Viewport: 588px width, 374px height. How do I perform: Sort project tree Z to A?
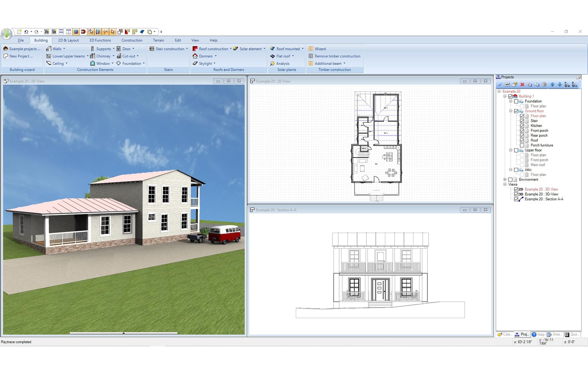coord(574,84)
